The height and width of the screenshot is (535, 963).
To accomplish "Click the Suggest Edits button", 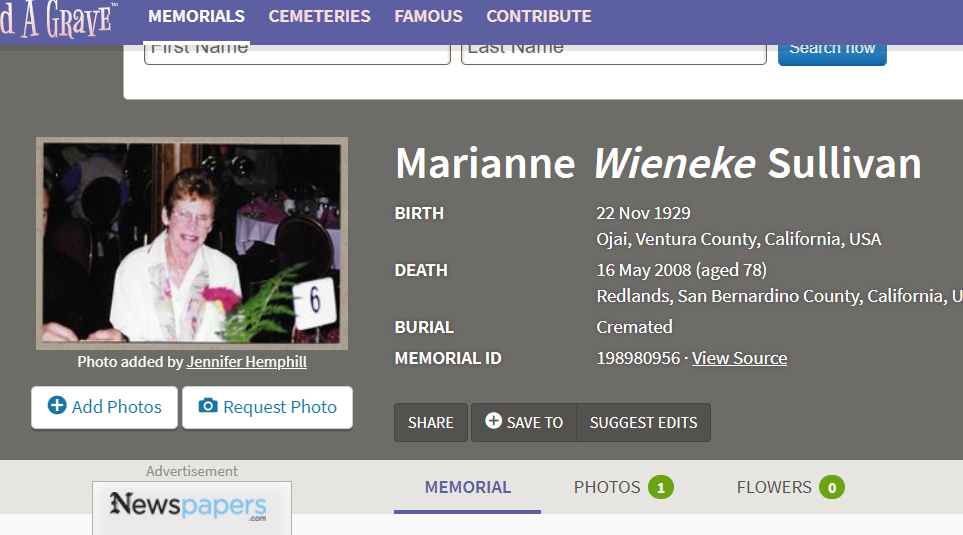I will tap(644, 423).
